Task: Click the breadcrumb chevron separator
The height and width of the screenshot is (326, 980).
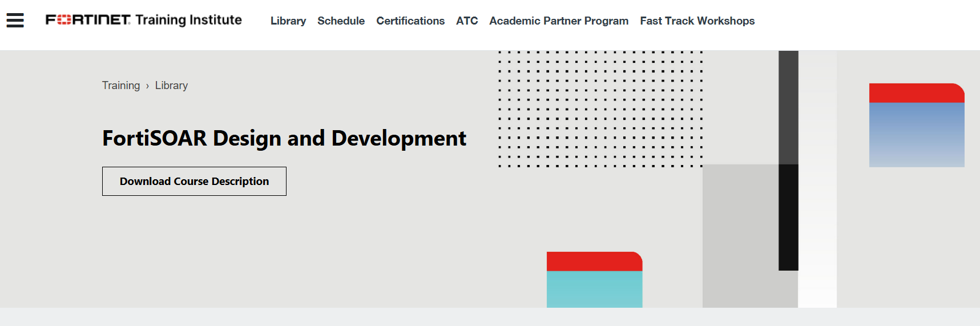Action: pos(147,86)
